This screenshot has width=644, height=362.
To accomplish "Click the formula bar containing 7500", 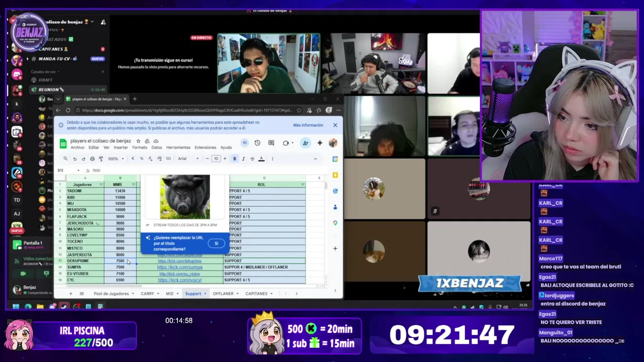I will coord(206,170).
